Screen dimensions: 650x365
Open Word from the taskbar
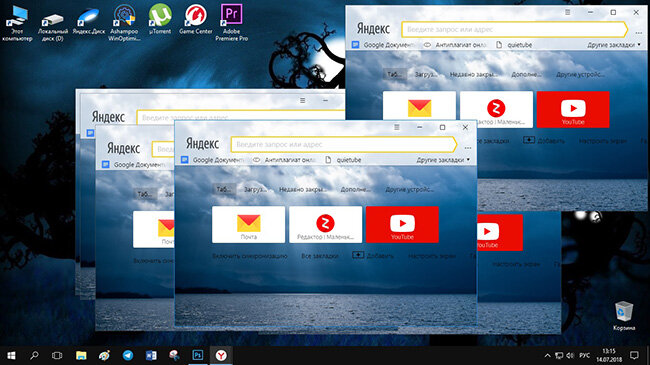[151, 355]
